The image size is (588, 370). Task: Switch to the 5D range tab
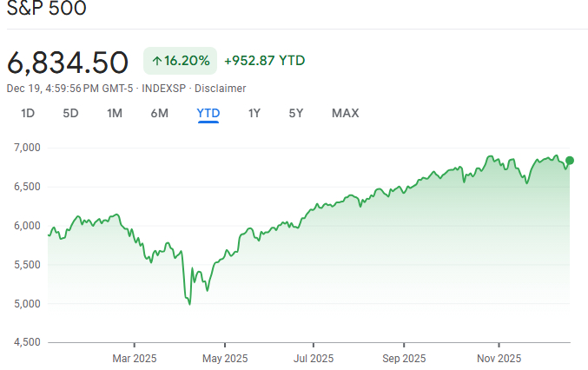click(x=70, y=113)
